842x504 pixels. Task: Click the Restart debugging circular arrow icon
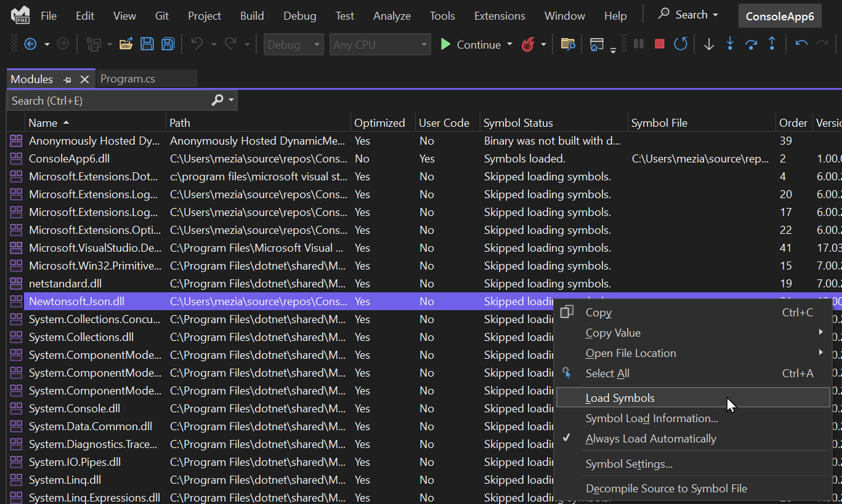pos(680,44)
